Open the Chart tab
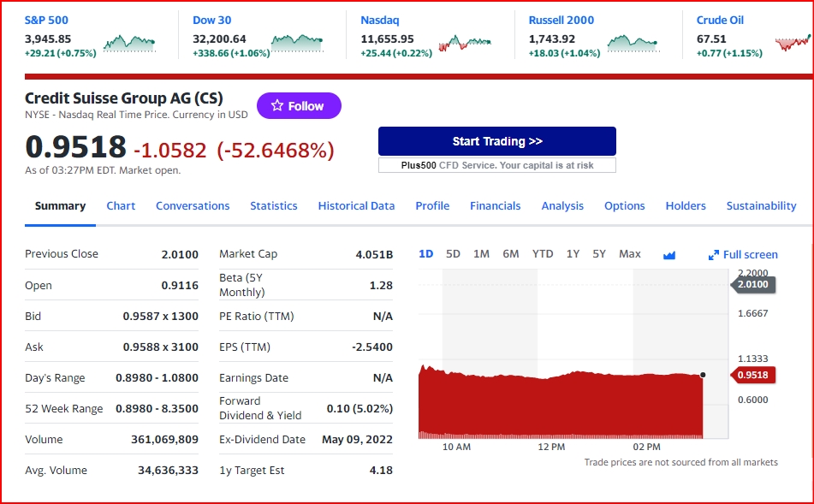This screenshot has width=814, height=504. coord(121,205)
